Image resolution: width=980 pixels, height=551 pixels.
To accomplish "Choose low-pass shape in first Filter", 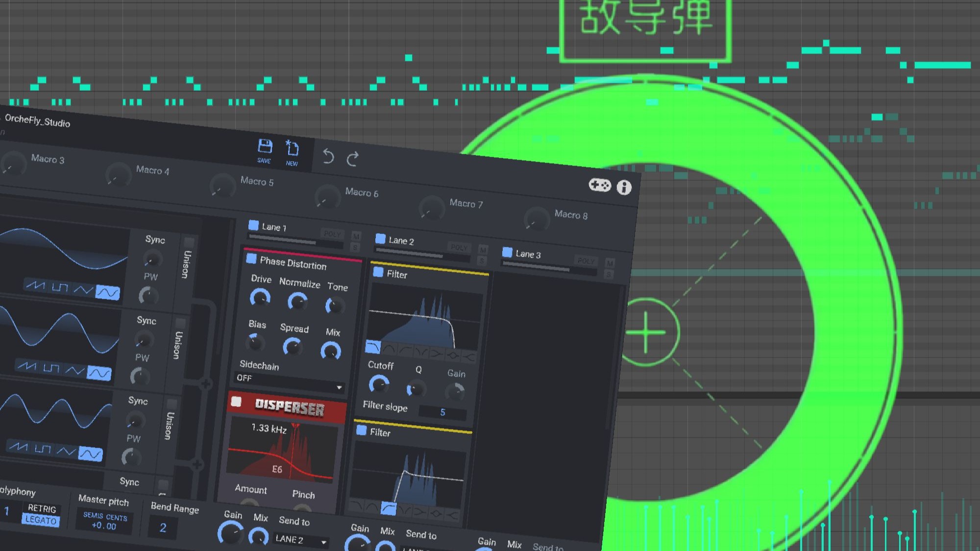I will tap(373, 347).
